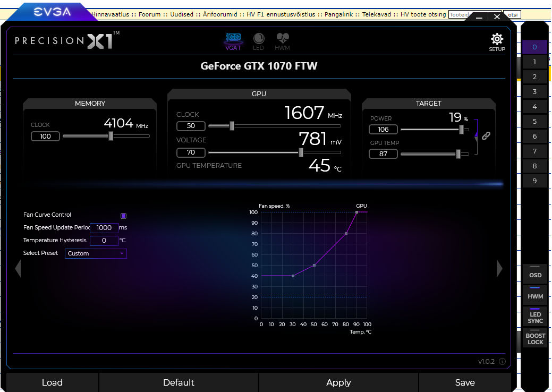
Task: Open the SETUP gear icon
Action: (x=497, y=40)
